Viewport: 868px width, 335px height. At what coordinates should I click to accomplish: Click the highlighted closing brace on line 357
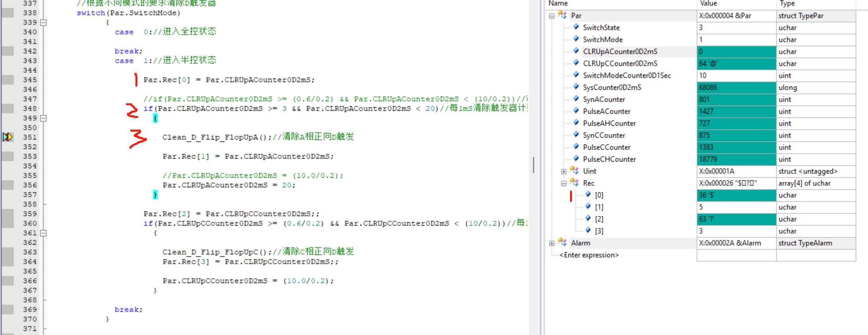click(155, 195)
